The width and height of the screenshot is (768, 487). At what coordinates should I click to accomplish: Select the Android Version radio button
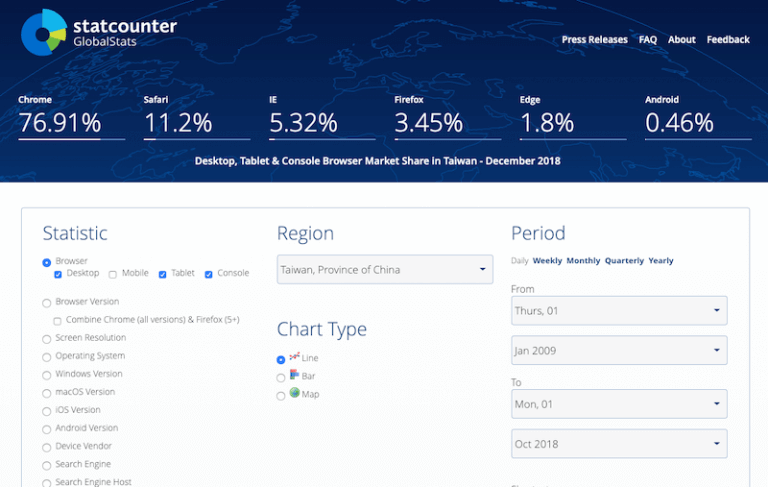tap(47, 430)
